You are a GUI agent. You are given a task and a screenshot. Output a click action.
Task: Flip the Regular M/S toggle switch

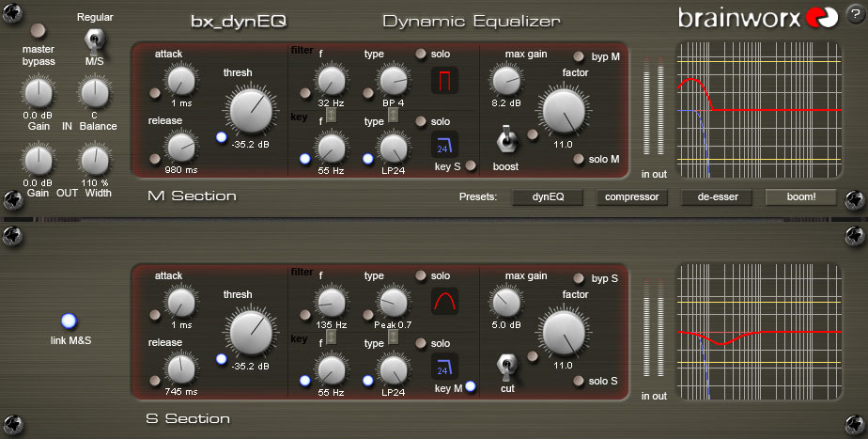[x=95, y=39]
